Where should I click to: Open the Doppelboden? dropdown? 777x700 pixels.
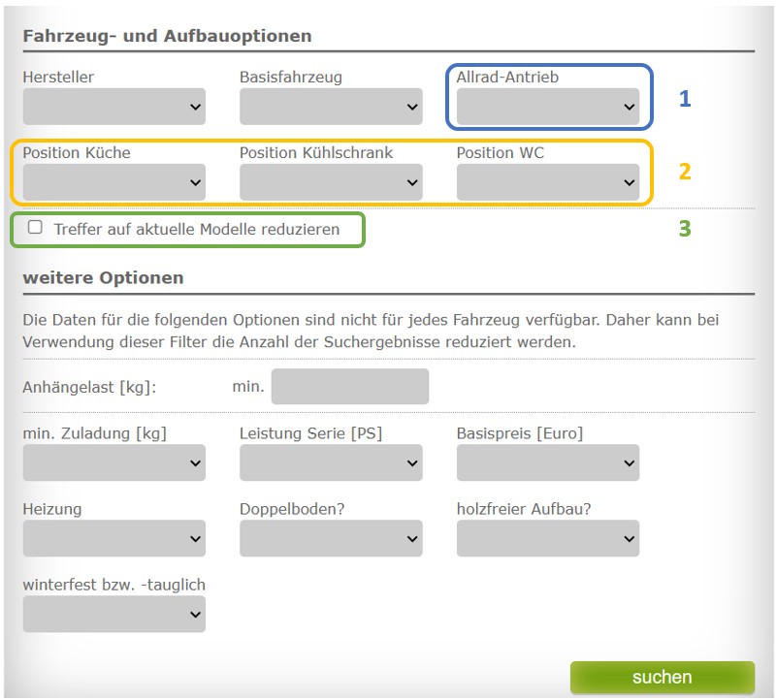pos(331,538)
